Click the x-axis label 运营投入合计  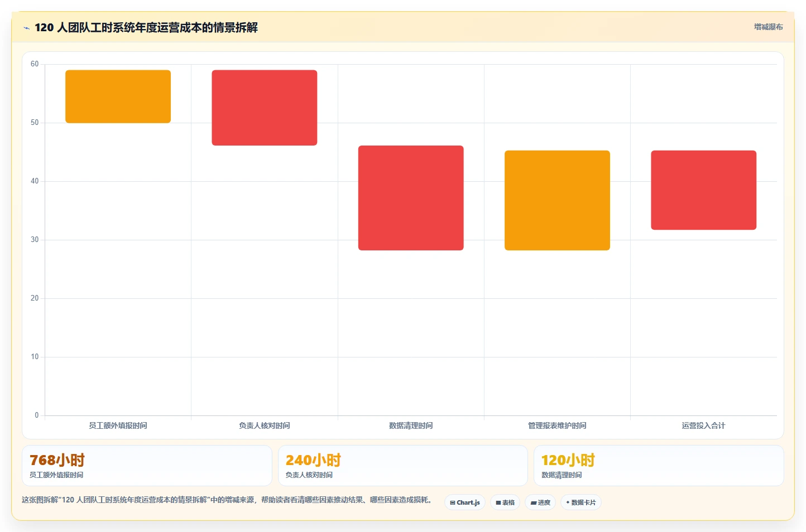pyautogui.click(x=703, y=425)
